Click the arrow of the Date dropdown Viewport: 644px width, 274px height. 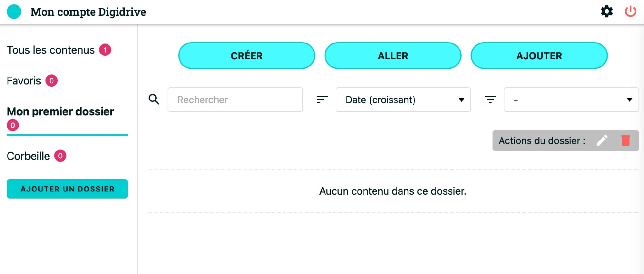click(x=461, y=100)
